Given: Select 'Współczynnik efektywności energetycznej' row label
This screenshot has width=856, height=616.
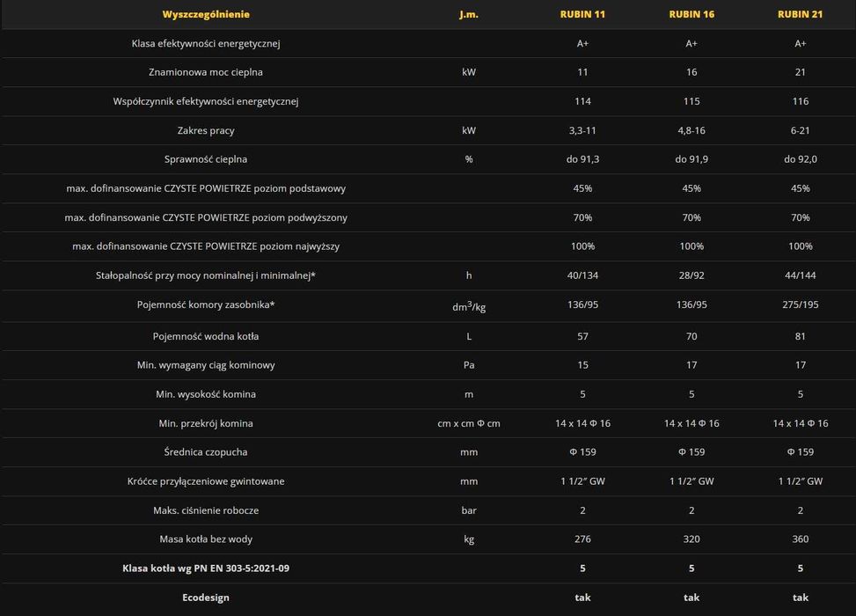Looking at the screenshot, I should (206, 101).
